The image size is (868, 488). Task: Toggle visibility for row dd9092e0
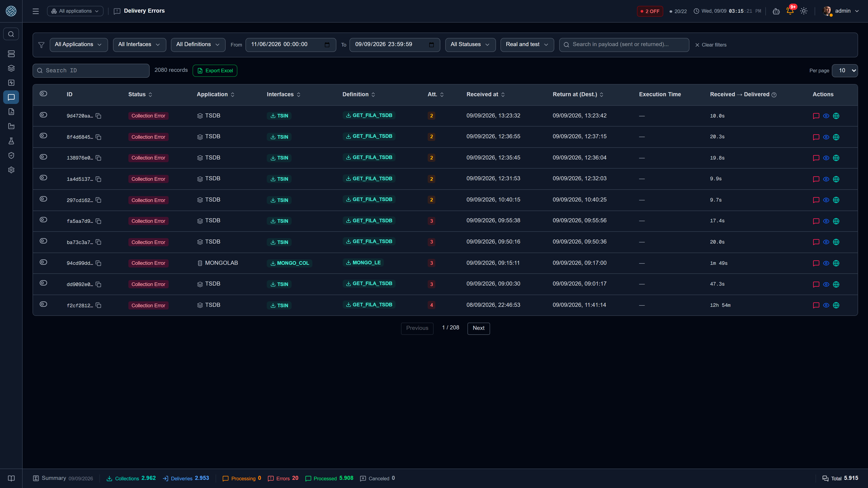[43, 283]
